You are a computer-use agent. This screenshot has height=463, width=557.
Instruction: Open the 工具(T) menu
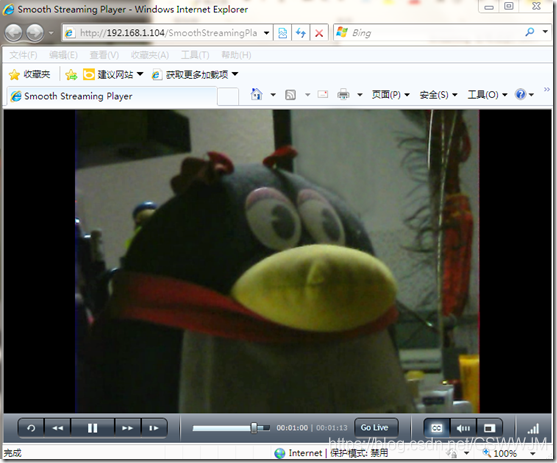tap(195, 55)
